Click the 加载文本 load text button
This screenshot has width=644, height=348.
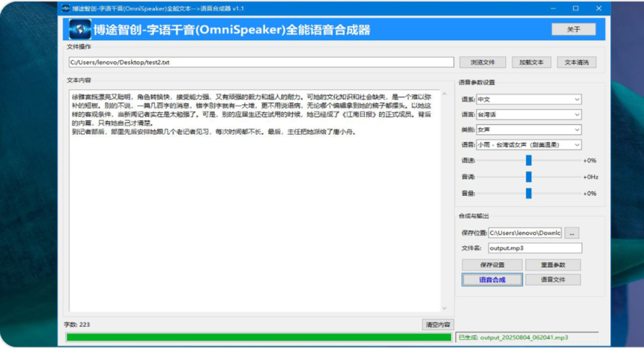531,62
